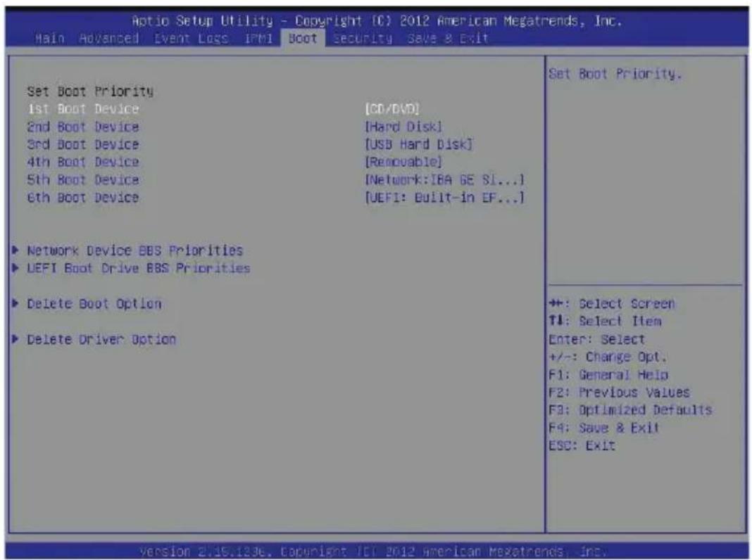The width and height of the screenshot is (752, 560).
Task: Change the [Hard Disk] boot value
Action: coord(403,127)
